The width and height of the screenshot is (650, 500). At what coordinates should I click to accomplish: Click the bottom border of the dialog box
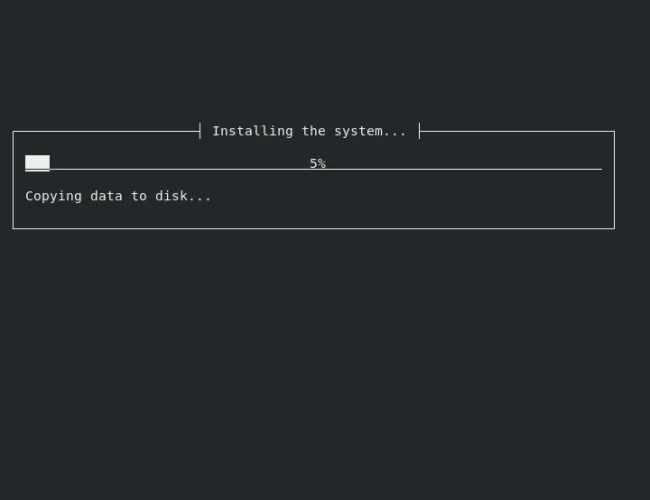pos(314,228)
